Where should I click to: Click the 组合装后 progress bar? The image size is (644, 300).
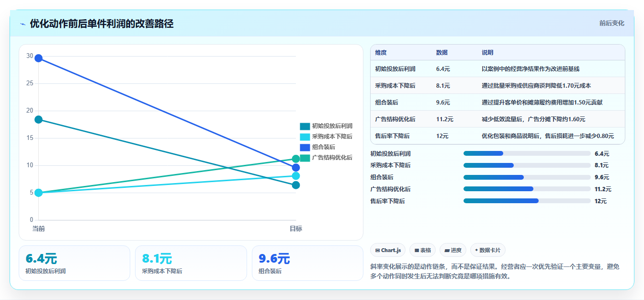tap(527, 177)
